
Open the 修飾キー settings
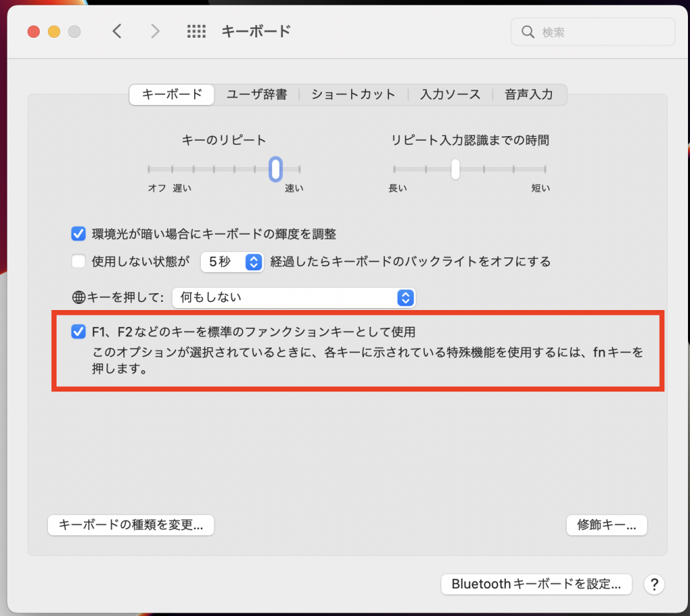coord(606,525)
